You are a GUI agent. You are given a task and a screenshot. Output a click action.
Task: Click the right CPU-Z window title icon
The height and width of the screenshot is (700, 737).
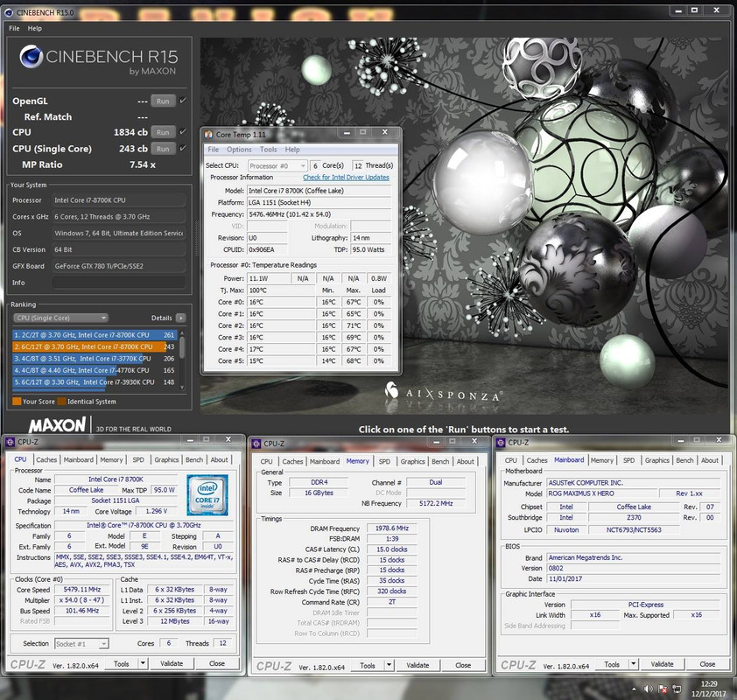click(501, 443)
